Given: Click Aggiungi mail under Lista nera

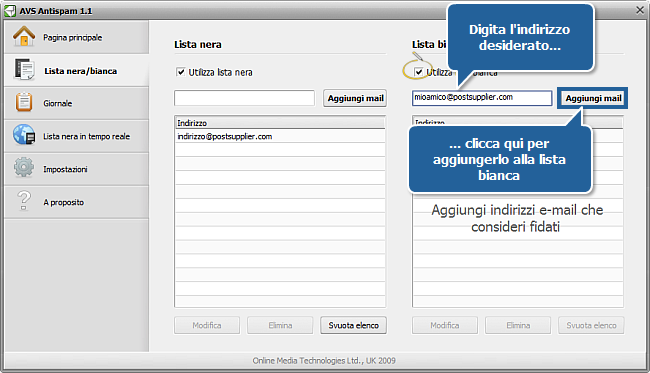Looking at the screenshot, I should coord(355,98).
